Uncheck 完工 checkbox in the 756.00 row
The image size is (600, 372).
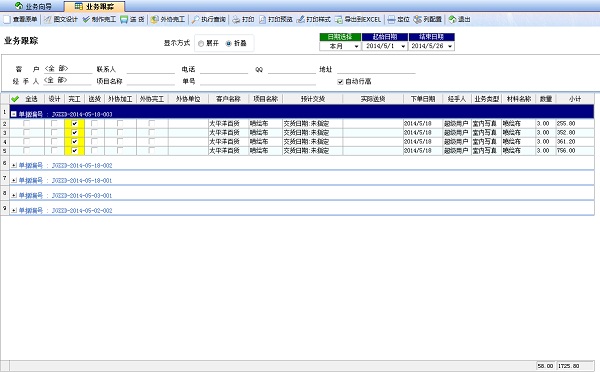tap(75, 151)
